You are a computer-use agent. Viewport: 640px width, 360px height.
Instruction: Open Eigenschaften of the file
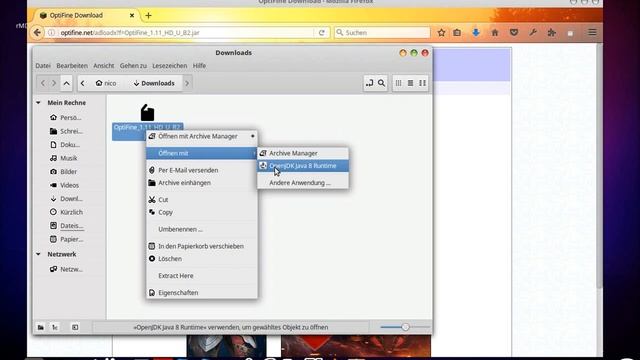coord(202,293)
